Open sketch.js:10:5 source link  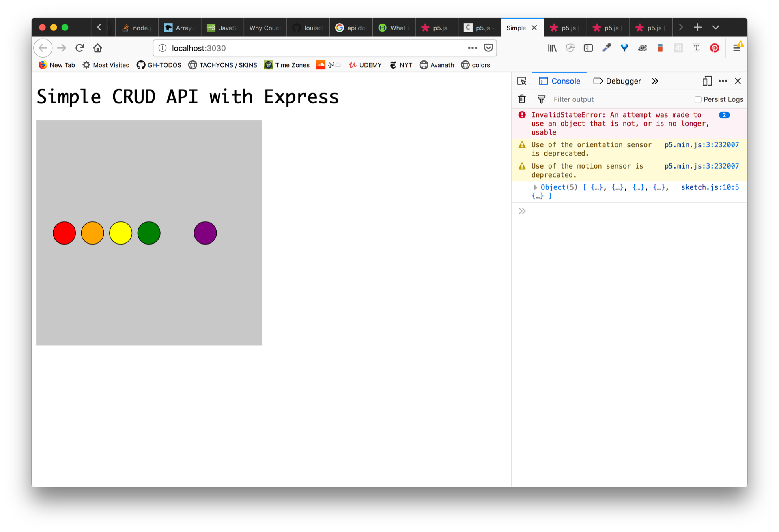tap(710, 187)
